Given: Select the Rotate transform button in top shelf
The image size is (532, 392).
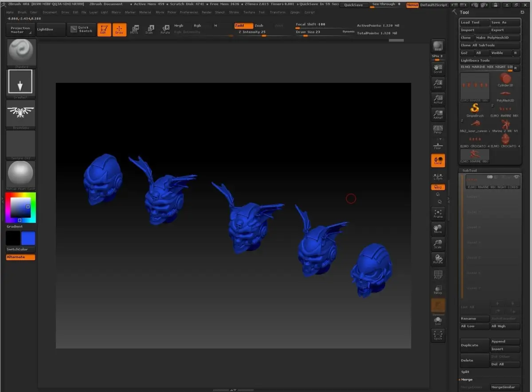Looking at the screenshot, I should pos(165,30).
